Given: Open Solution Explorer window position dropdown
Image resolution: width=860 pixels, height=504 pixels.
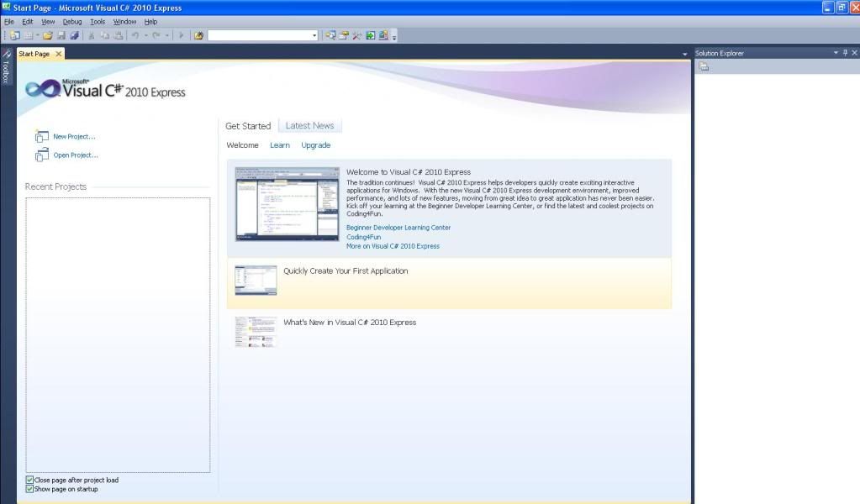Looking at the screenshot, I should 836,53.
